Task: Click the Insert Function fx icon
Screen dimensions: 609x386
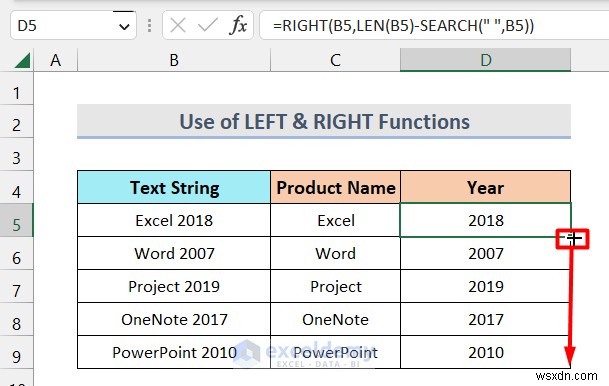Action: [x=238, y=26]
